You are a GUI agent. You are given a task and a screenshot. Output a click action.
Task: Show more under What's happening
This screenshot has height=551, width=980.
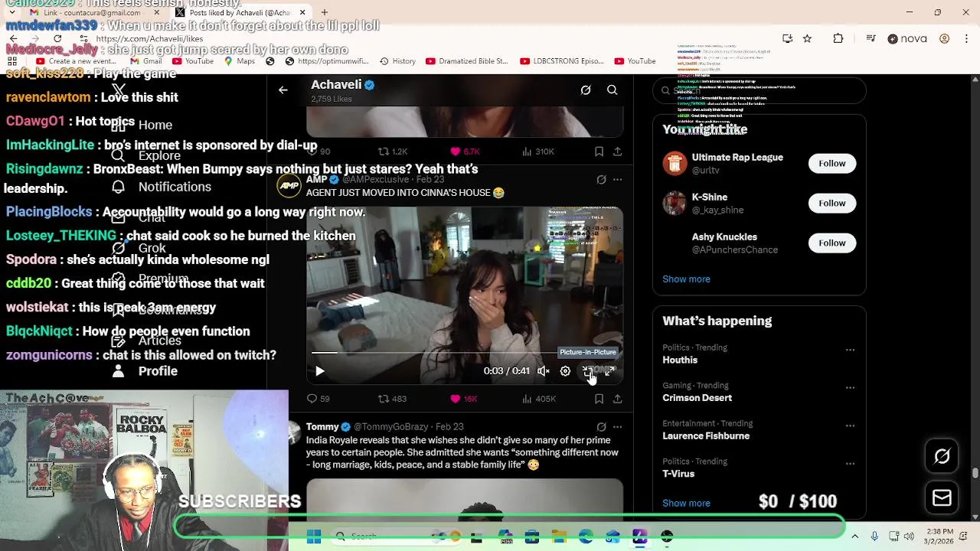[686, 504]
